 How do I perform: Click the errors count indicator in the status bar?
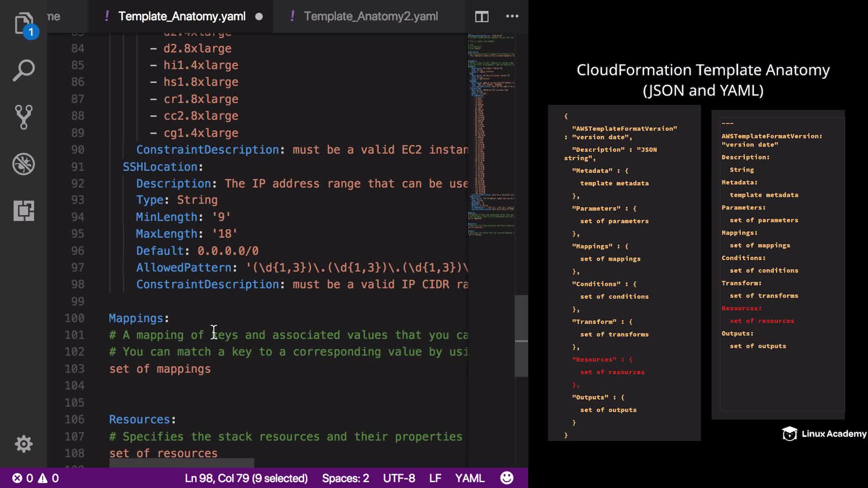tap(23, 478)
